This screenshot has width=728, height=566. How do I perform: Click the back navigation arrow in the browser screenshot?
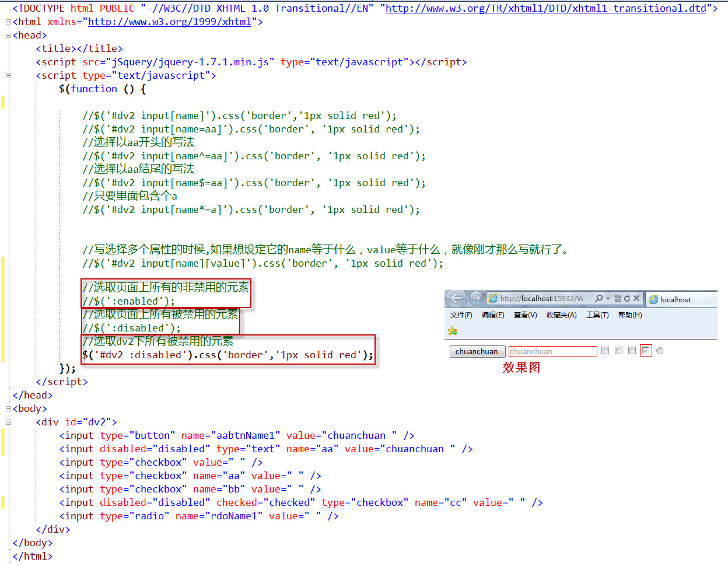coord(456,298)
